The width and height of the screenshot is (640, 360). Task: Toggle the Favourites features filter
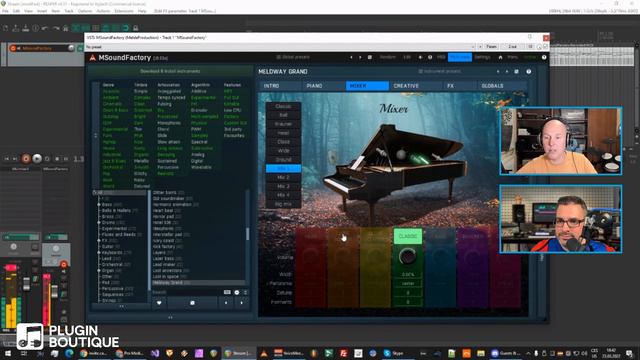(234, 136)
